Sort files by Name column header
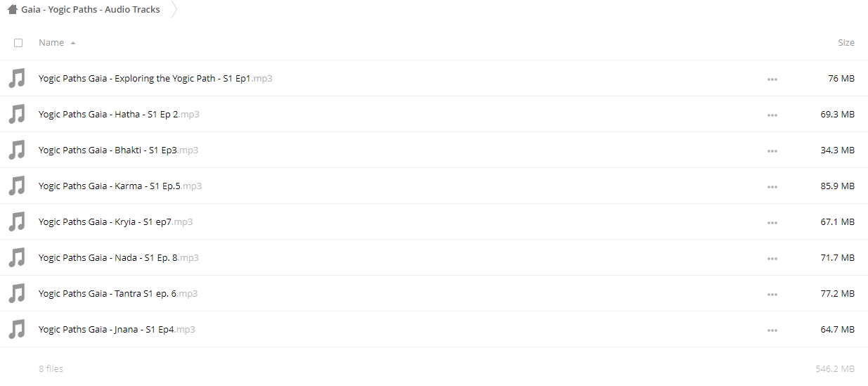 pos(51,43)
